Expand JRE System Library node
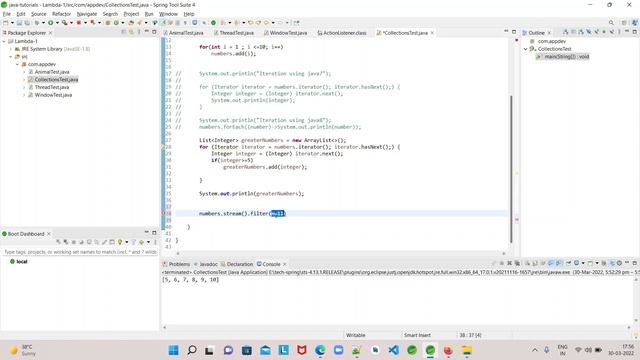 click(11, 49)
